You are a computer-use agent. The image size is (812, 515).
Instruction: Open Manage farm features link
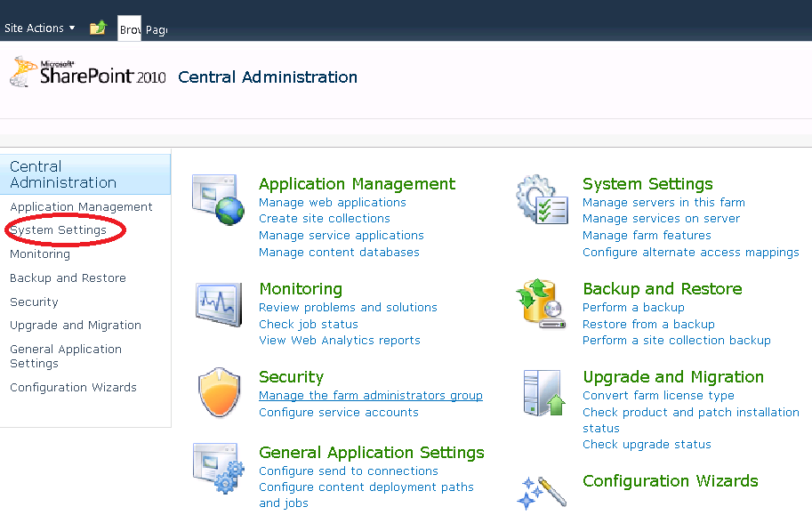(x=647, y=235)
